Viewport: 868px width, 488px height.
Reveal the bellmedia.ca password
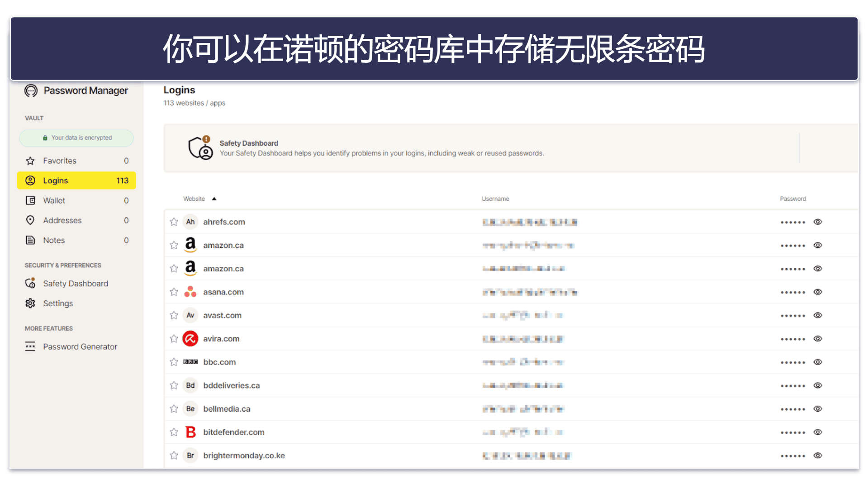pos(818,409)
